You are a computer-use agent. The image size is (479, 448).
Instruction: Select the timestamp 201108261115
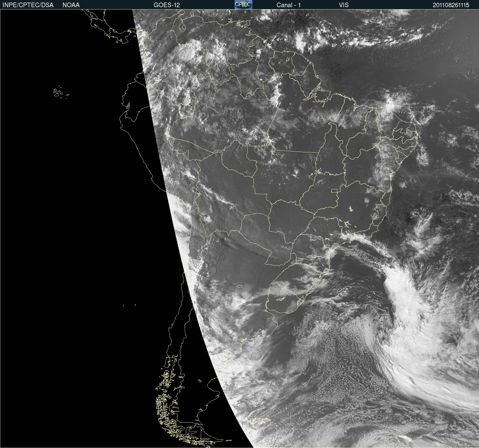451,5
